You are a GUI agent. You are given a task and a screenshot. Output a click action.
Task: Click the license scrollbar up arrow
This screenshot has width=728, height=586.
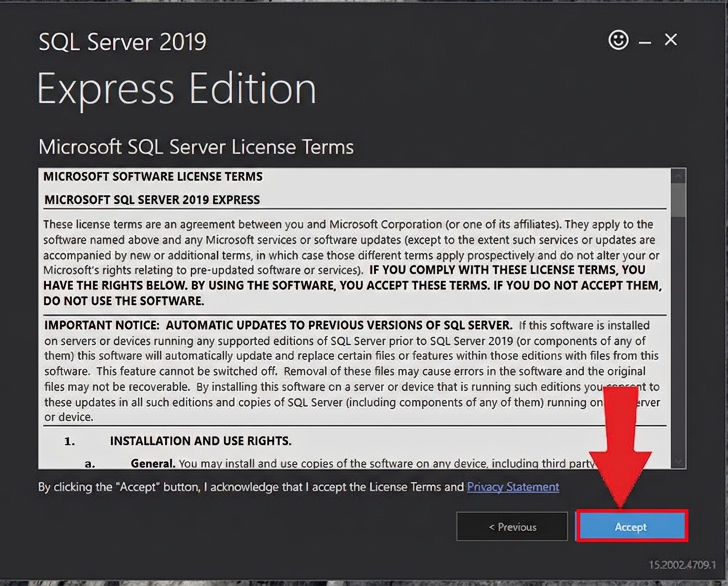(x=679, y=176)
